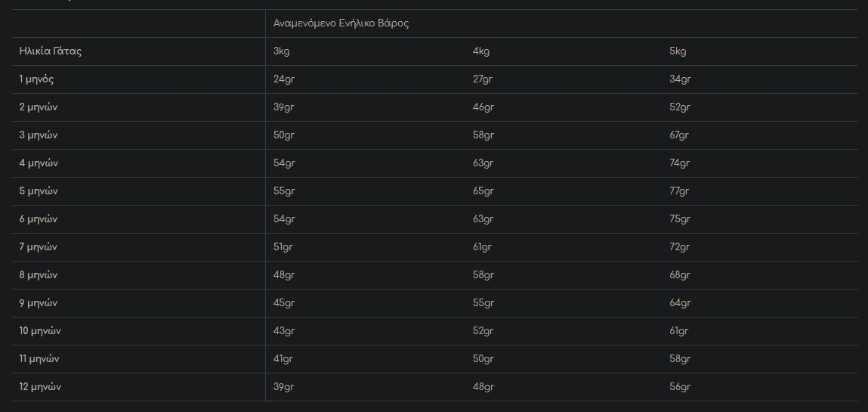868x412 pixels.
Task: Click the 'Αναμενόμενο Ενήλικο Βάρος' header cell
Action: pyautogui.click(x=341, y=23)
